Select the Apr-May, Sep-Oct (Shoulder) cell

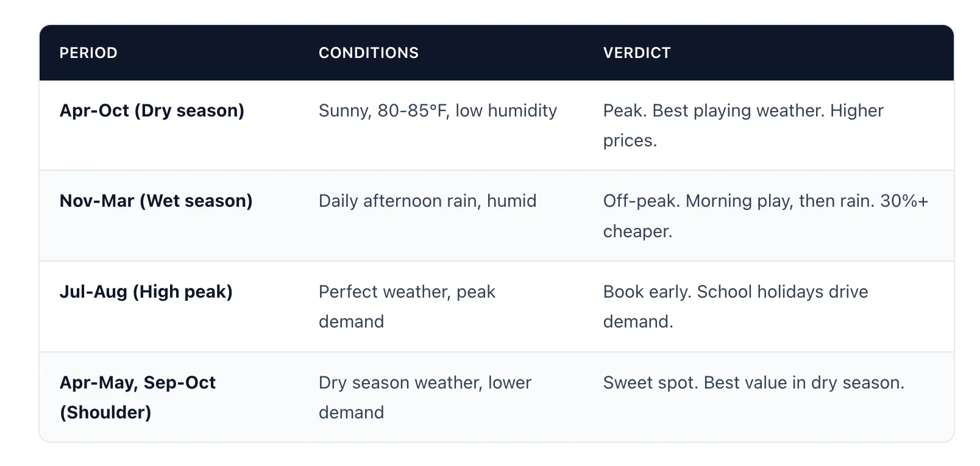coord(138,397)
